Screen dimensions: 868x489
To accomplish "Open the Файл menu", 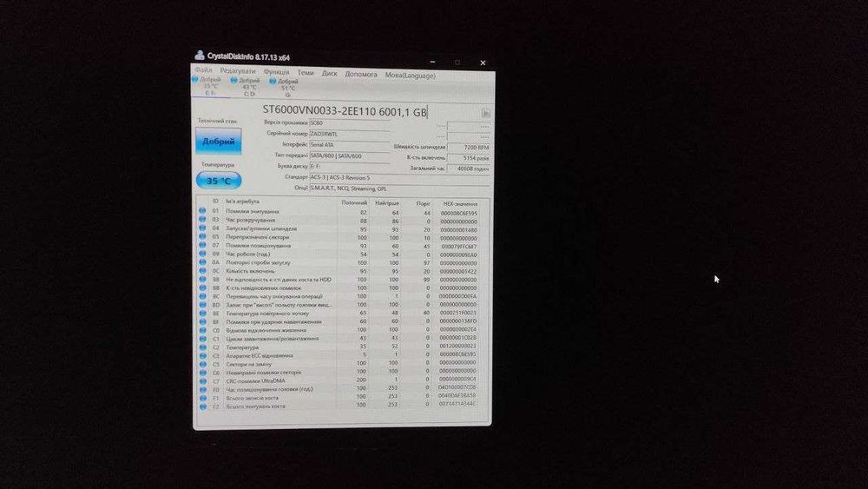I will coord(203,70).
